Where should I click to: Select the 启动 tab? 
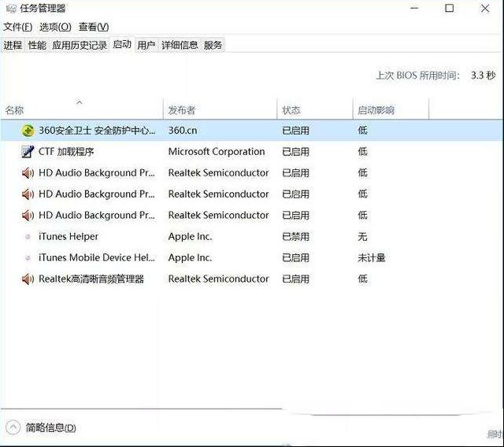pyautogui.click(x=122, y=44)
